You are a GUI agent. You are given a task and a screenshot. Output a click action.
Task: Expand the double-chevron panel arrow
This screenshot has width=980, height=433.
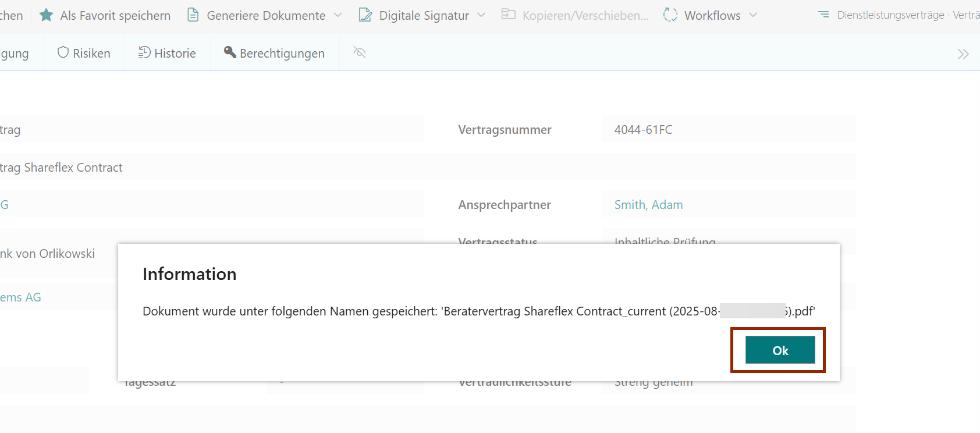click(x=963, y=54)
